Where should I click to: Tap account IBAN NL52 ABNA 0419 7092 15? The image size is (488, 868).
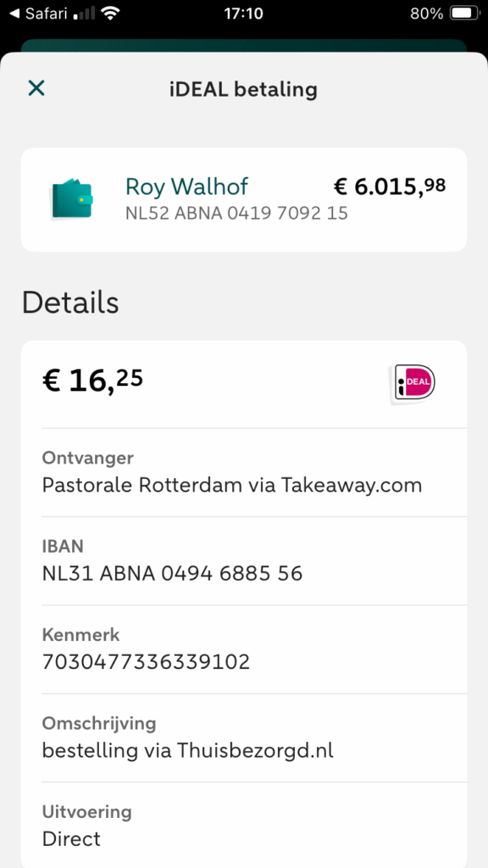pos(237,213)
